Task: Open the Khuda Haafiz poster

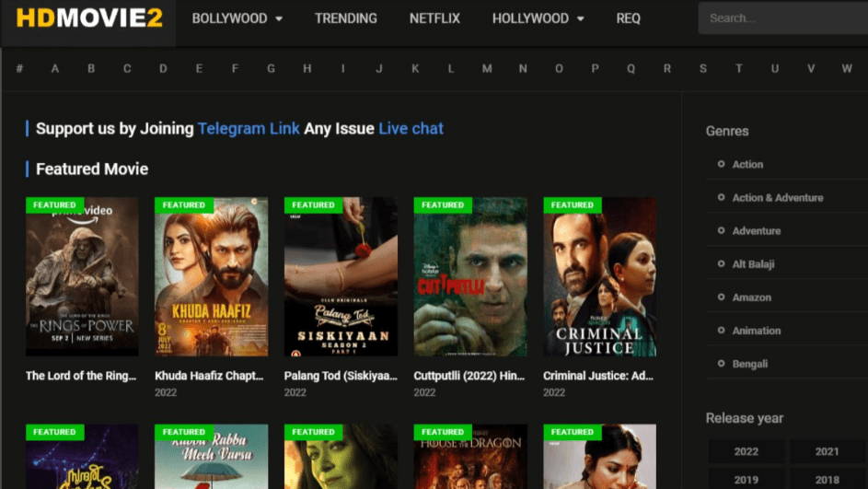Action: [212, 276]
